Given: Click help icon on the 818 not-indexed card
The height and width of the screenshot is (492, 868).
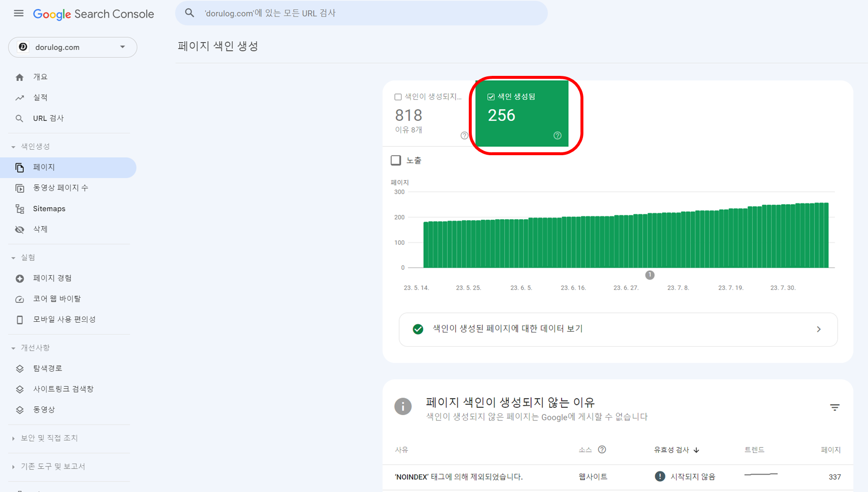Looking at the screenshot, I should click(x=464, y=136).
